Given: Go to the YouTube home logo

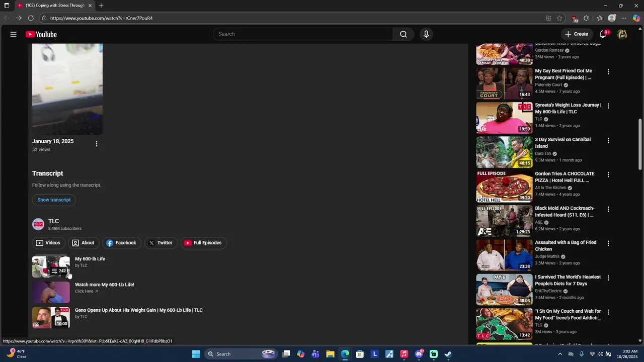Looking at the screenshot, I should [41, 34].
